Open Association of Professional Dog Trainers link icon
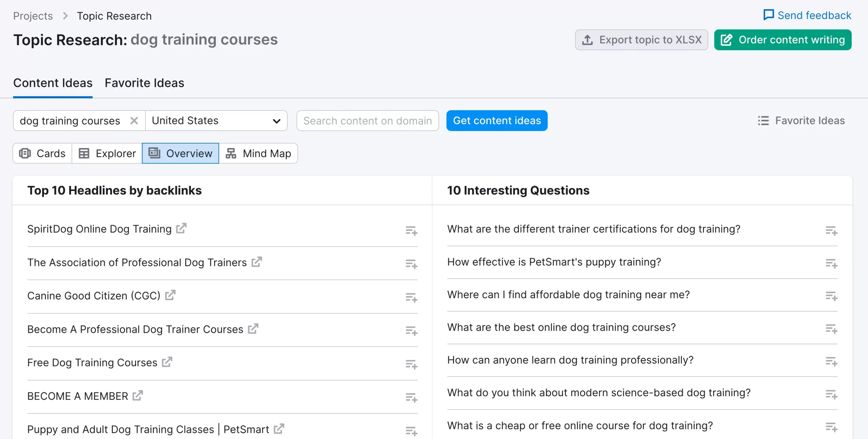The width and height of the screenshot is (868, 439). point(257,262)
